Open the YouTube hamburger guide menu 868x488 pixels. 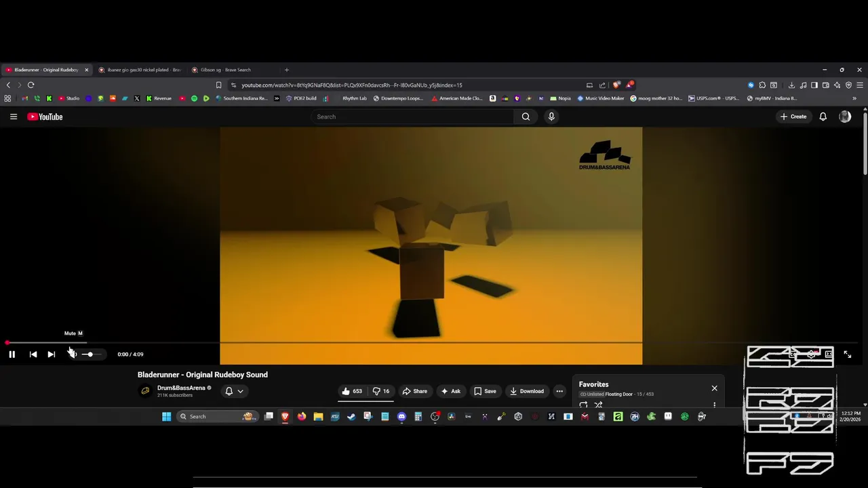(13, 117)
